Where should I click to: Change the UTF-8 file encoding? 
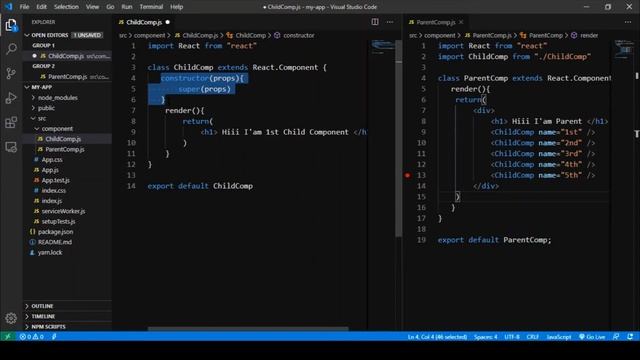[512, 337]
